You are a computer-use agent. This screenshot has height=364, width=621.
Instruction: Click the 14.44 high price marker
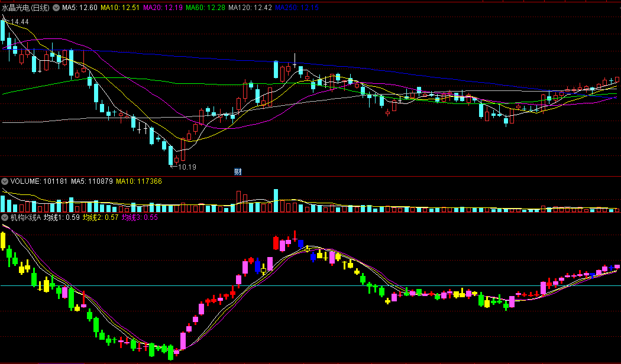pos(20,22)
